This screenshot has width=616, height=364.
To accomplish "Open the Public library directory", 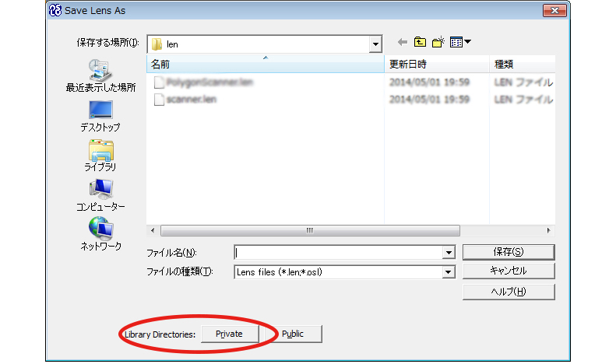I will [293, 334].
